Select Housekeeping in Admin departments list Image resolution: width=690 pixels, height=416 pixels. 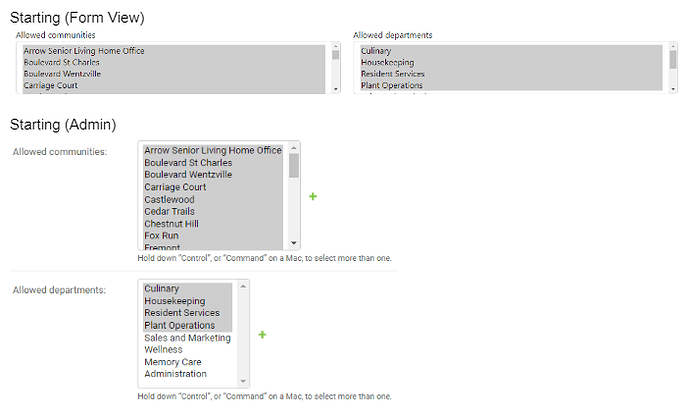(x=174, y=301)
